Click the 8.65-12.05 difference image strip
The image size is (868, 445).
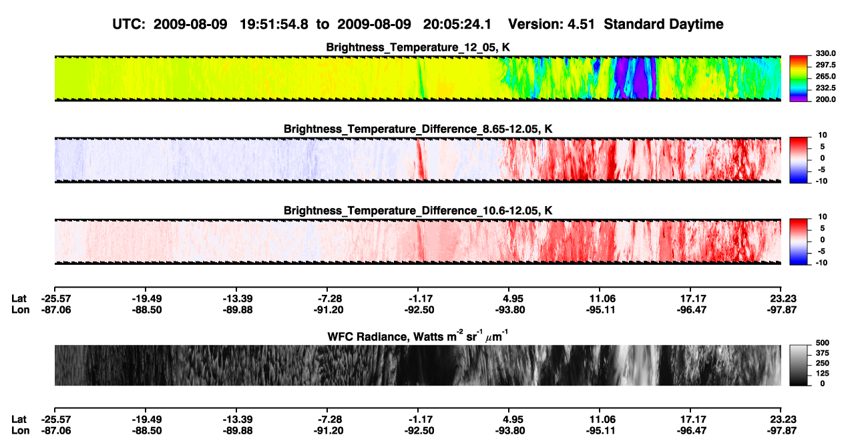point(418,160)
